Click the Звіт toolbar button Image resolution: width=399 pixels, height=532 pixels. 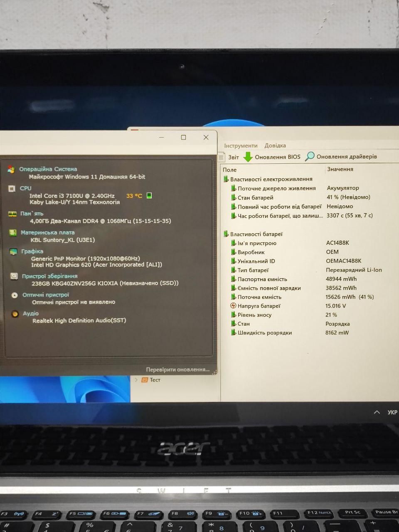[229, 157]
